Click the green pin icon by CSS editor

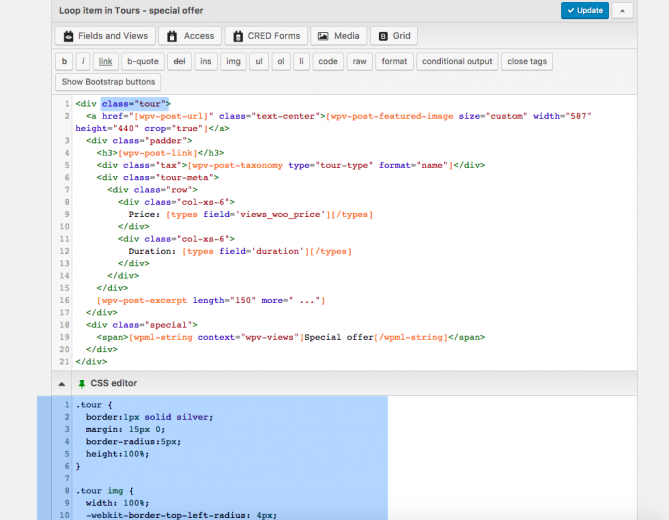pyautogui.click(x=81, y=383)
